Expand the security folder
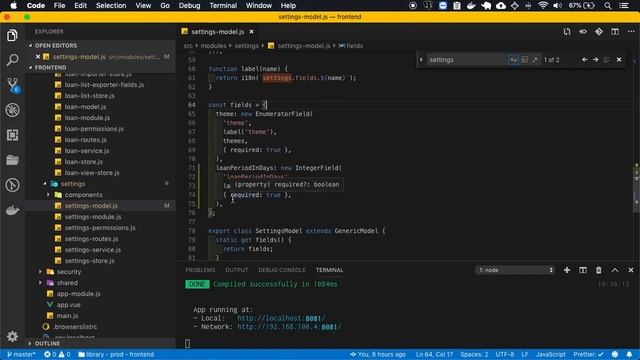The image size is (640, 360). coord(40,271)
